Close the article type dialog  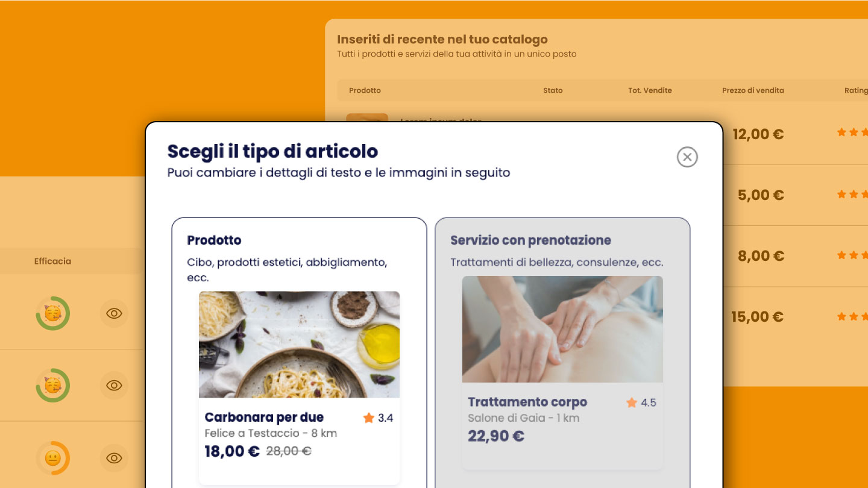[x=687, y=157]
